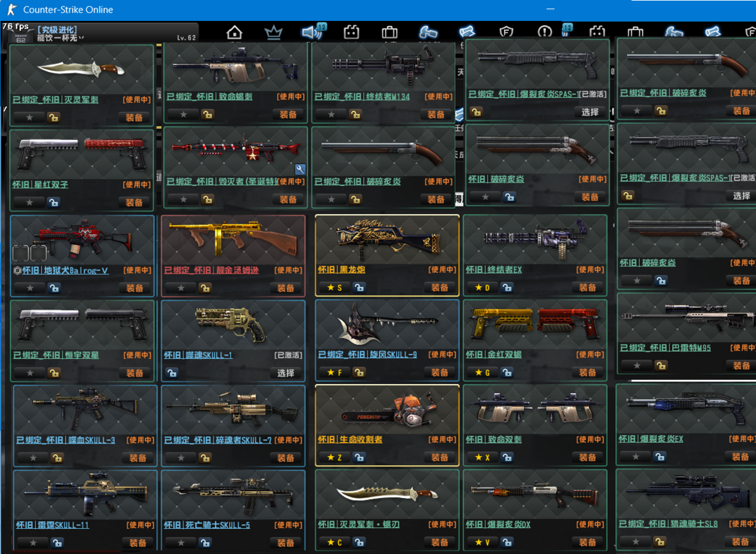Equip 猎魂骑士SL8 with its 装备 button

point(741,541)
